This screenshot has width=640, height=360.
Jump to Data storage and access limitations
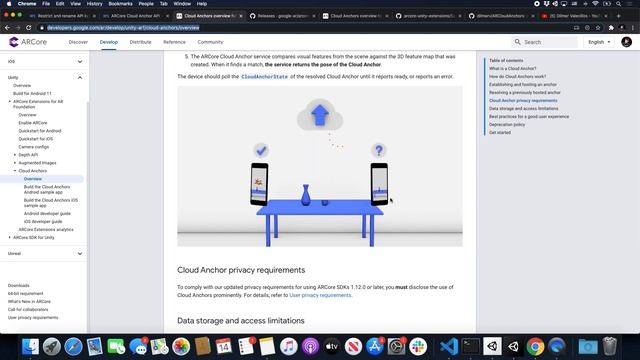pos(524,109)
